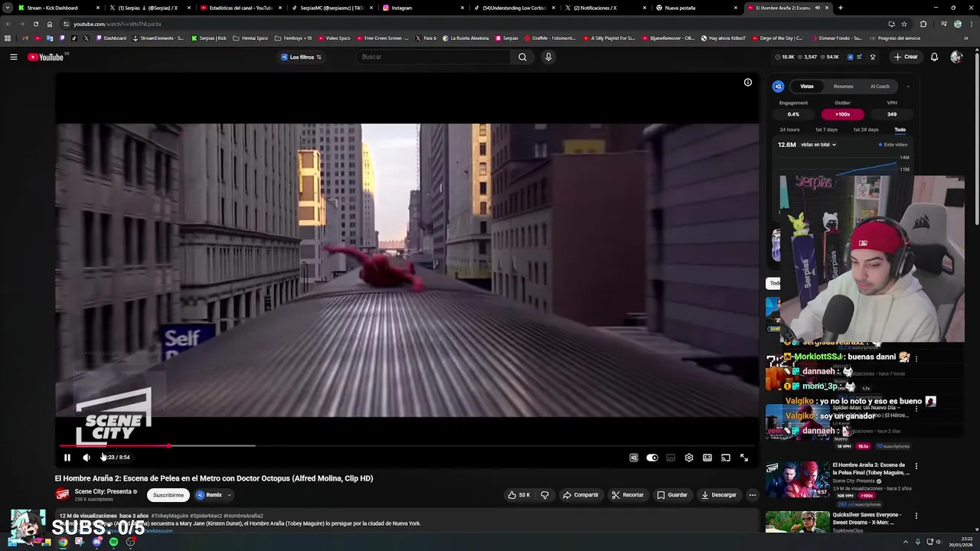Open more actions ellipsis below video
980x551 pixels.
tap(752, 495)
